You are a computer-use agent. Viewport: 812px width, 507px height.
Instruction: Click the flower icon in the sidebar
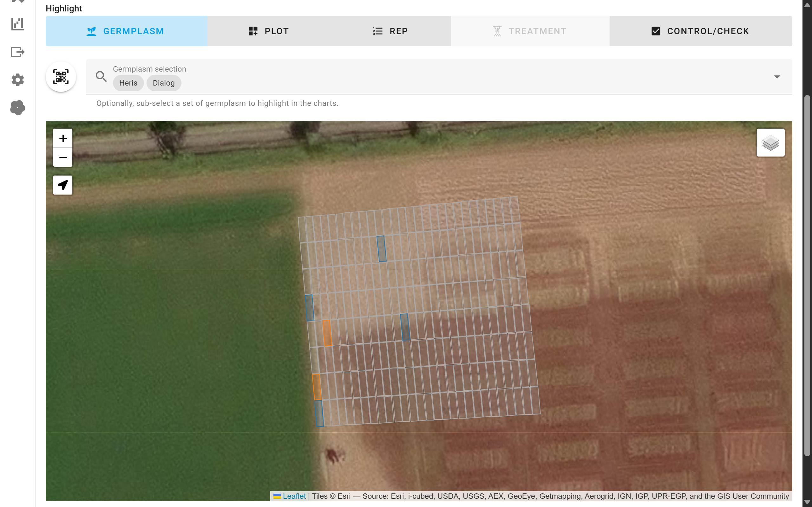tap(17, 108)
